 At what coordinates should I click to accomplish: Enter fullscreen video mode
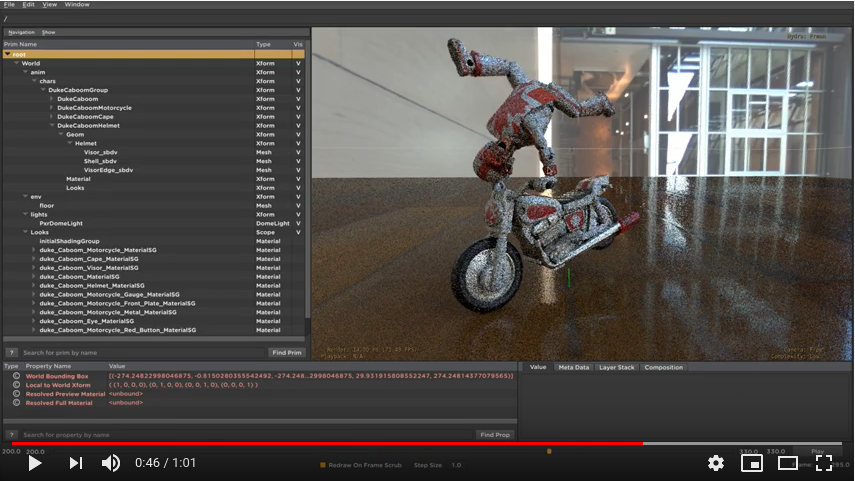[824, 463]
